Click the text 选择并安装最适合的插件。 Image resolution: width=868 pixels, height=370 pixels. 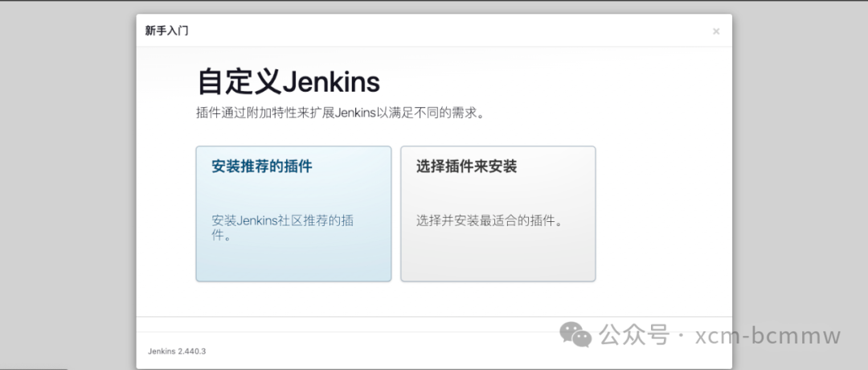pyautogui.click(x=489, y=221)
